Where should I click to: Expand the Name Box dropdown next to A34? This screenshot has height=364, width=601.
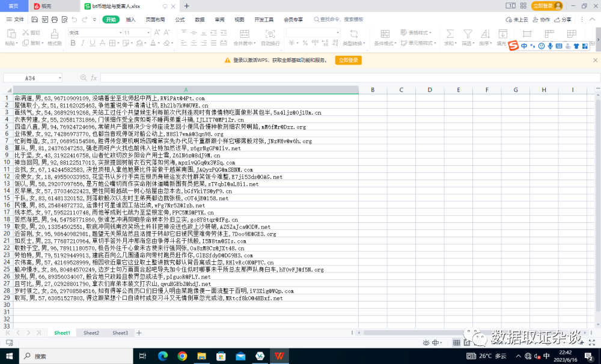(59, 77)
